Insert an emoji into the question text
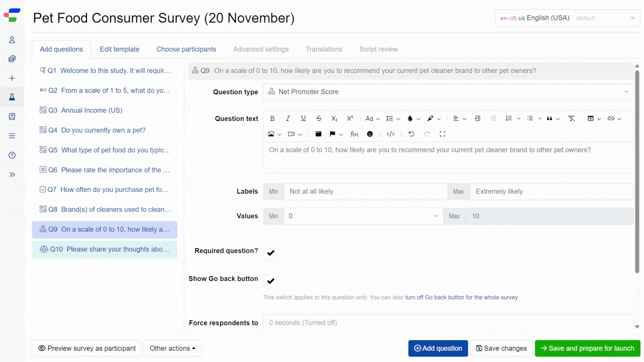 click(x=369, y=134)
